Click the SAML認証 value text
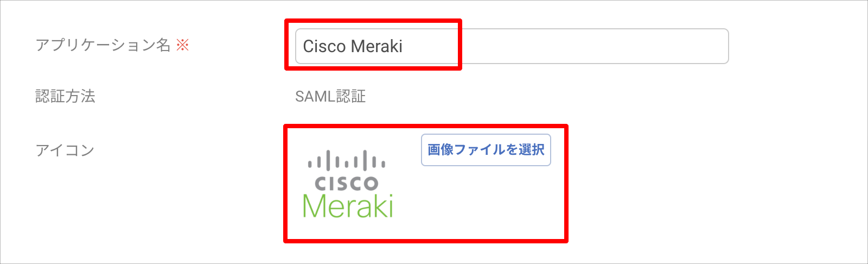The image size is (868, 264). coord(330,96)
